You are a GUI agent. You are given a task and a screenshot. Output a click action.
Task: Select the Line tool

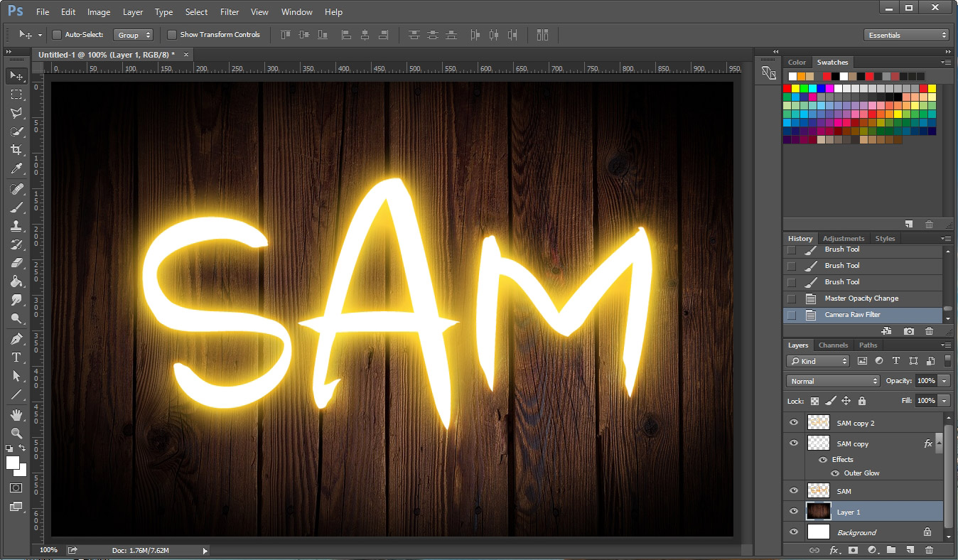click(x=16, y=394)
